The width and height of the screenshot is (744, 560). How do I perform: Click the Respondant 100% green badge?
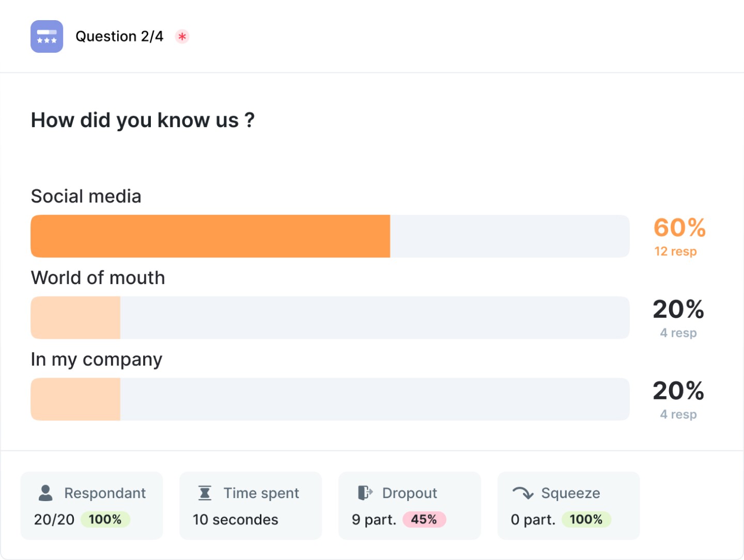[x=105, y=519]
